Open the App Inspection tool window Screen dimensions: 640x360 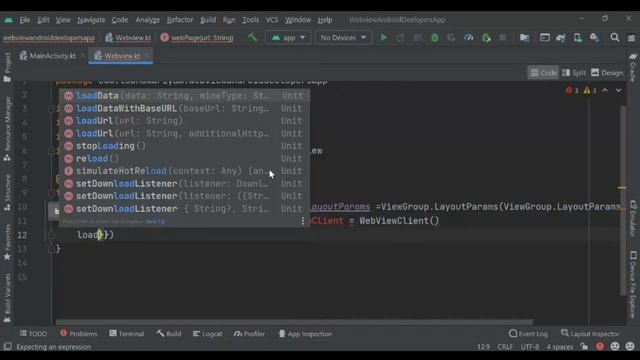tap(305, 333)
